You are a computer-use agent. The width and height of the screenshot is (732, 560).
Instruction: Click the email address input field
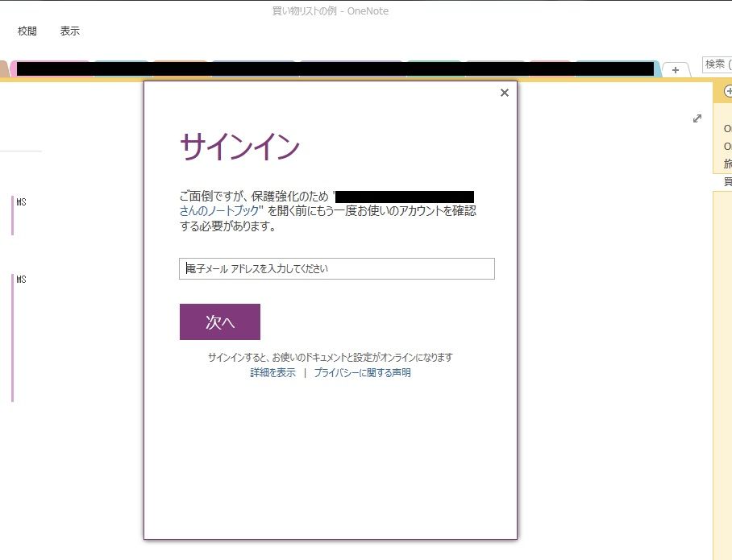click(336, 268)
